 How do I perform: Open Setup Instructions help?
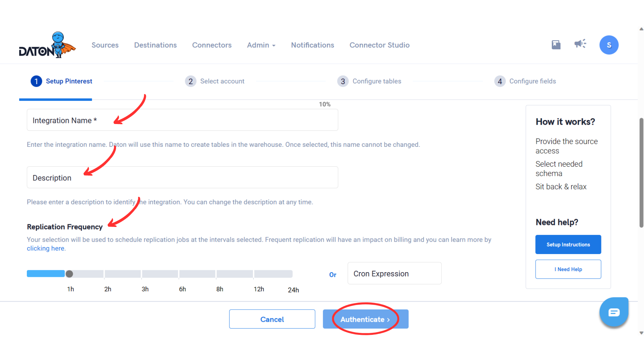click(568, 245)
